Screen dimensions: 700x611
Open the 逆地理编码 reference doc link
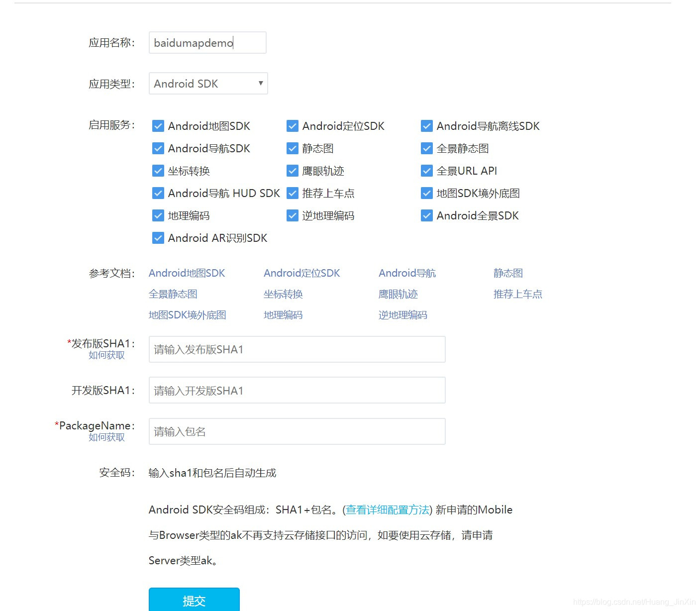coord(403,315)
